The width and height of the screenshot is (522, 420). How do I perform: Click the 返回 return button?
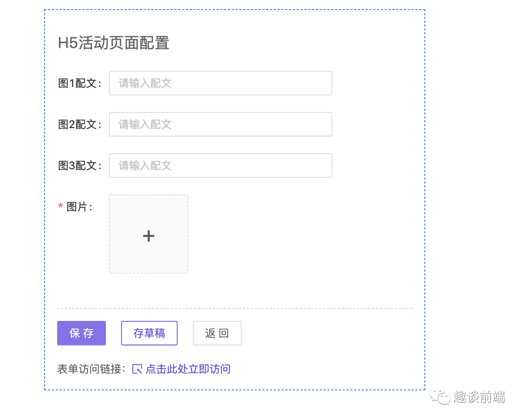point(217,333)
